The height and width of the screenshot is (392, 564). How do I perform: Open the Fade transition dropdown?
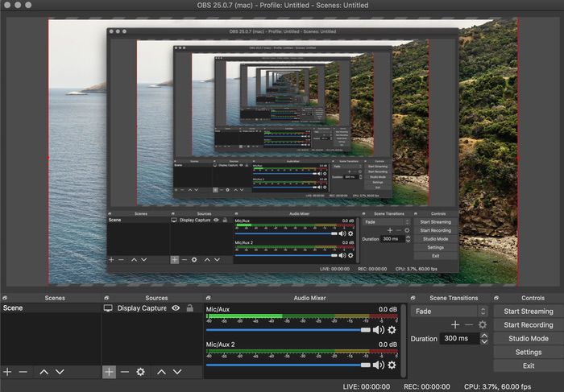[450, 312]
